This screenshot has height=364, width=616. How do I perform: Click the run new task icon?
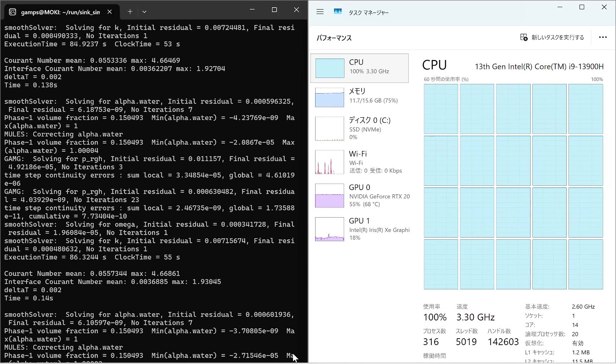tap(524, 38)
